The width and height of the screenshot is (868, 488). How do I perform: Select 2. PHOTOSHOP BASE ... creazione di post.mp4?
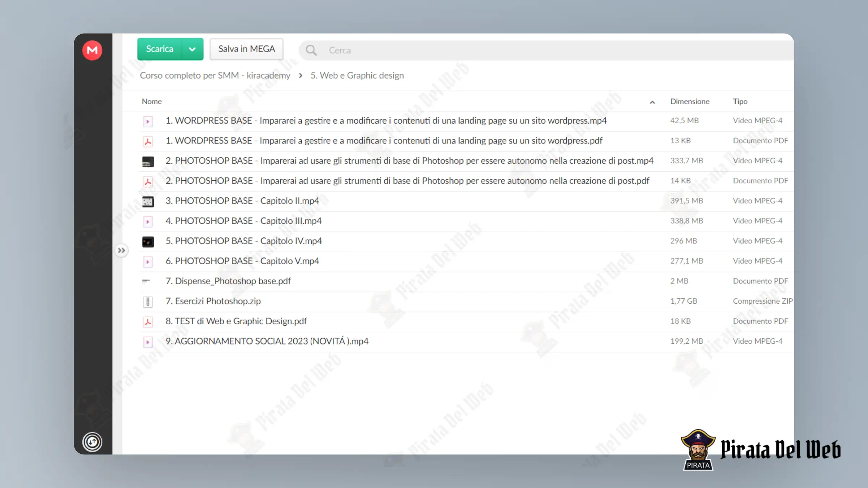point(409,161)
